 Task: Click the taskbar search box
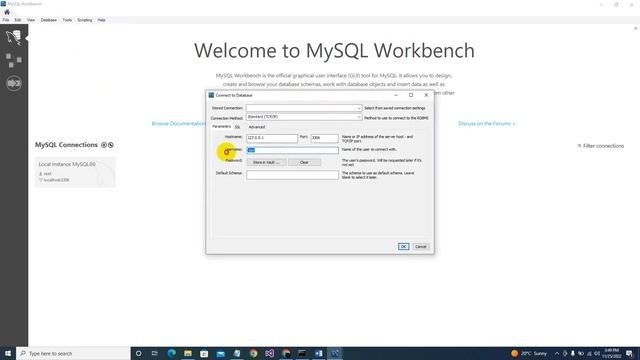point(73,353)
